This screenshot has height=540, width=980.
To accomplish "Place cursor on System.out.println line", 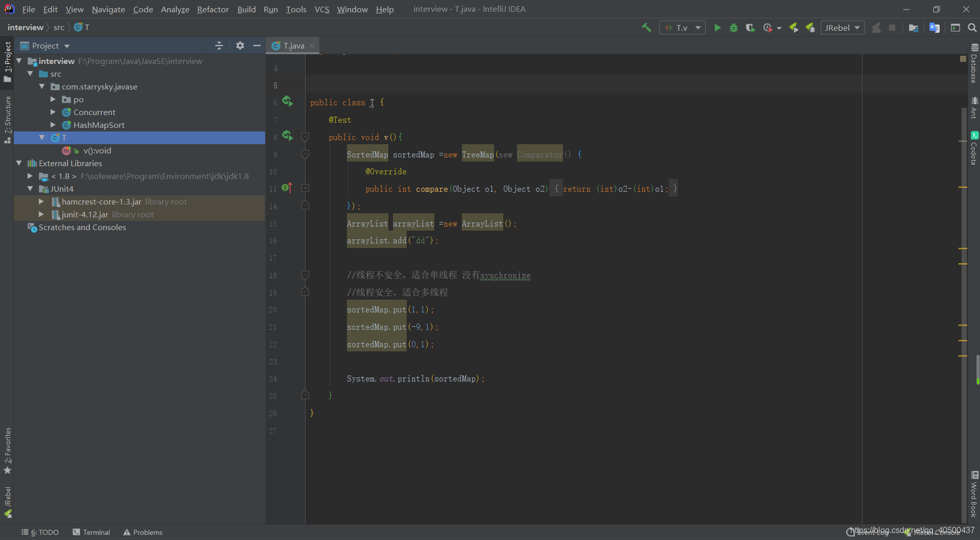I will (415, 378).
